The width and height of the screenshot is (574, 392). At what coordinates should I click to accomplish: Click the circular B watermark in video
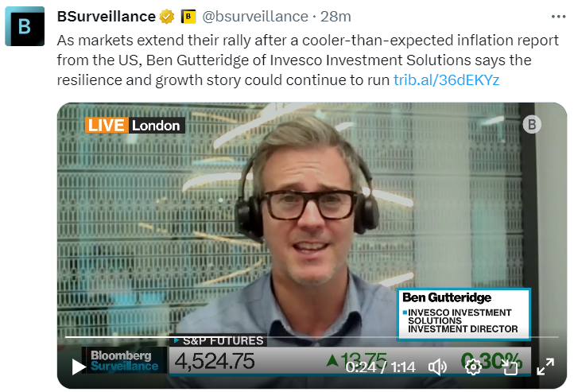532,125
